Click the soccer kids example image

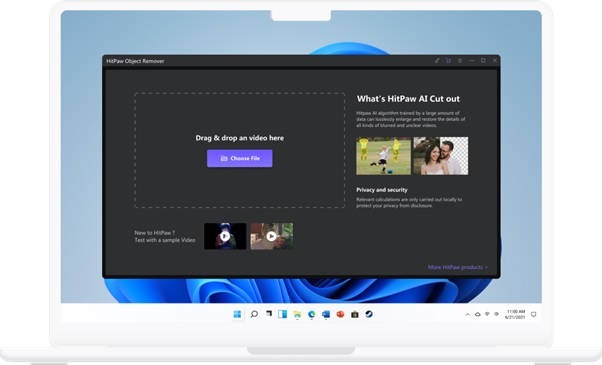tap(383, 156)
